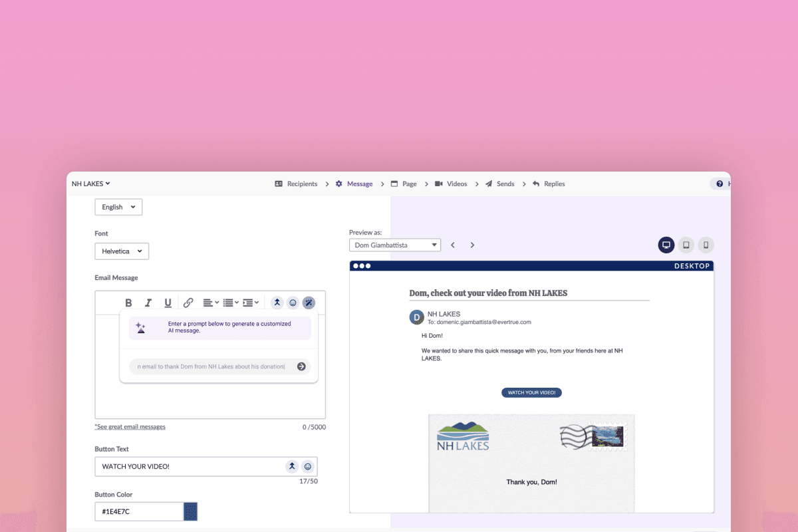Click the '0 /5000' character counter
The height and width of the screenshot is (532, 798).
click(x=314, y=427)
